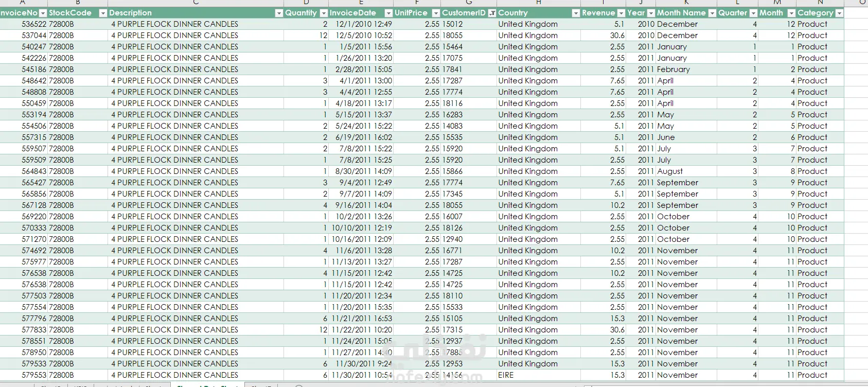Open the active CustomerID filter button
The height and width of the screenshot is (387, 868).
(492, 13)
